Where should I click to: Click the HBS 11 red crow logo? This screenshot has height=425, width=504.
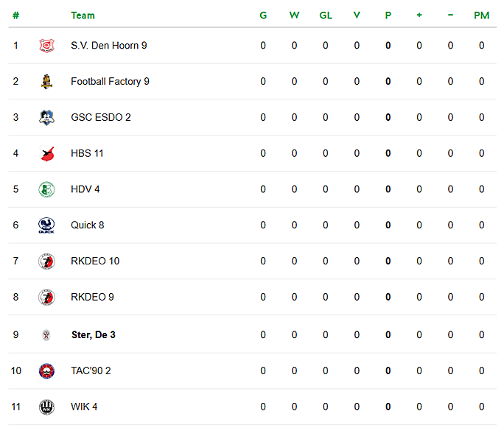tap(46, 153)
